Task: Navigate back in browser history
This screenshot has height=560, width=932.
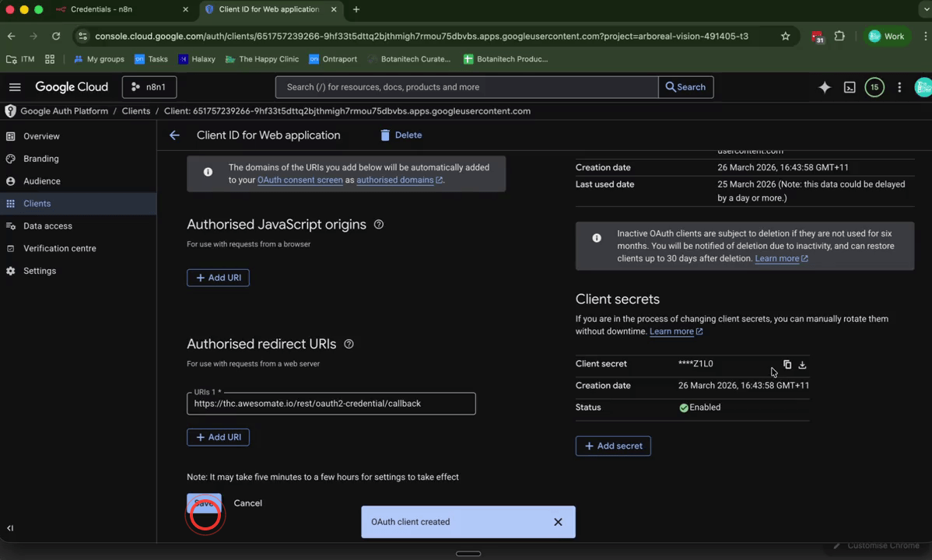Action: [x=12, y=37]
